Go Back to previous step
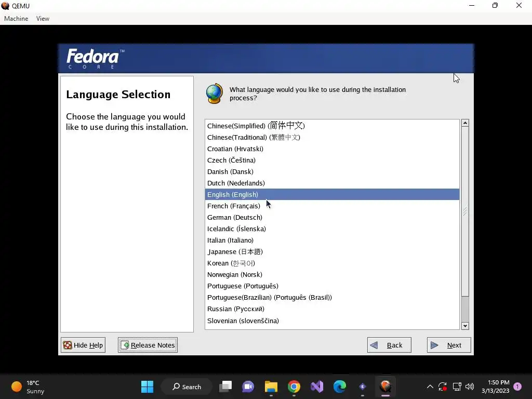This screenshot has width=532, height=399. [389, 345]
